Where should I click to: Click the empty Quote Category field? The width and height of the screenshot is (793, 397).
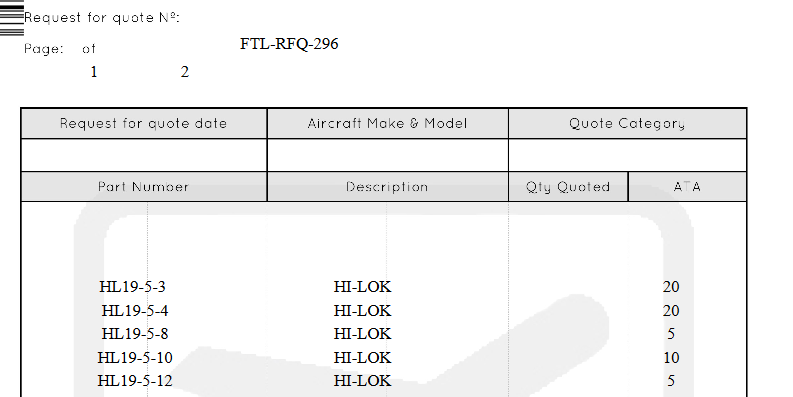[x=627, y=155]
